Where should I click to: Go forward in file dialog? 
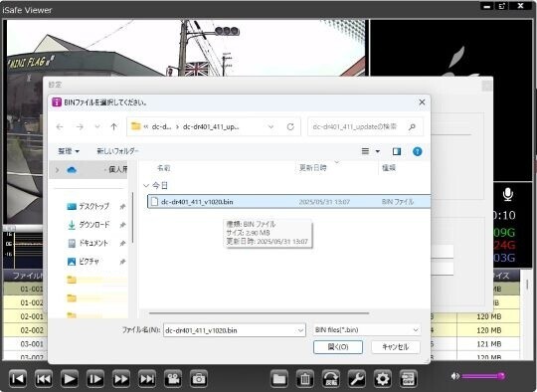click(x=80, y=126)
